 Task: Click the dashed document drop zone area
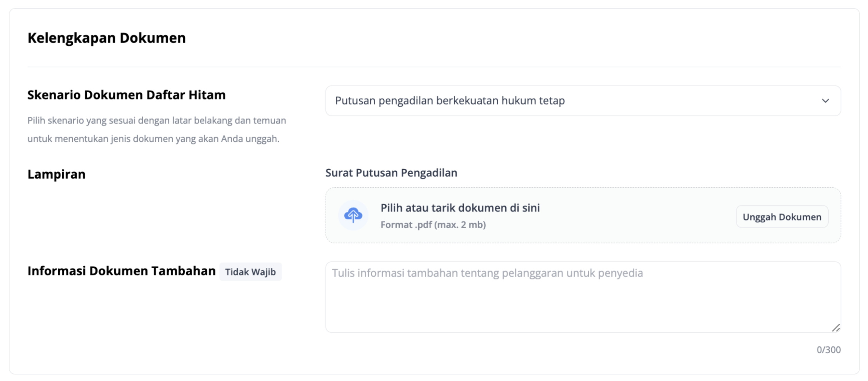click(583, 215)
